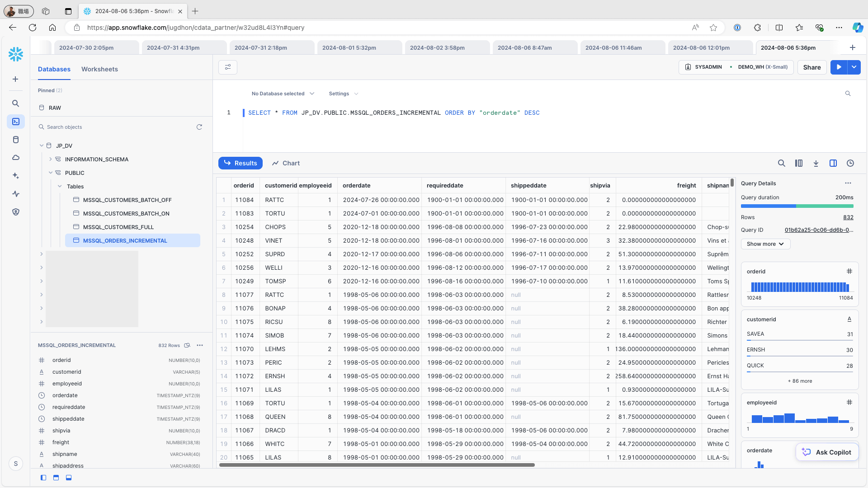Screen dimensions: 868x488
Task: Toggle the left sidebar panel layout
Action: [43, 478]
